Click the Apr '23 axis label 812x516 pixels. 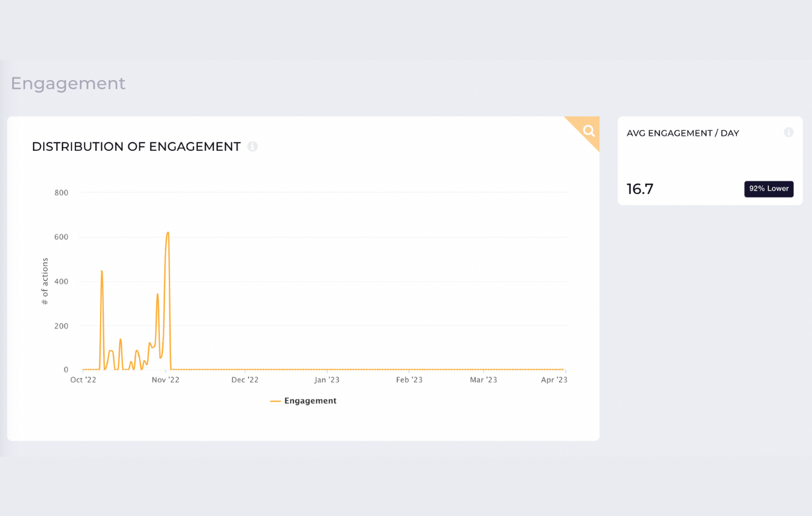pyautogui.click(x=554, y=380)
